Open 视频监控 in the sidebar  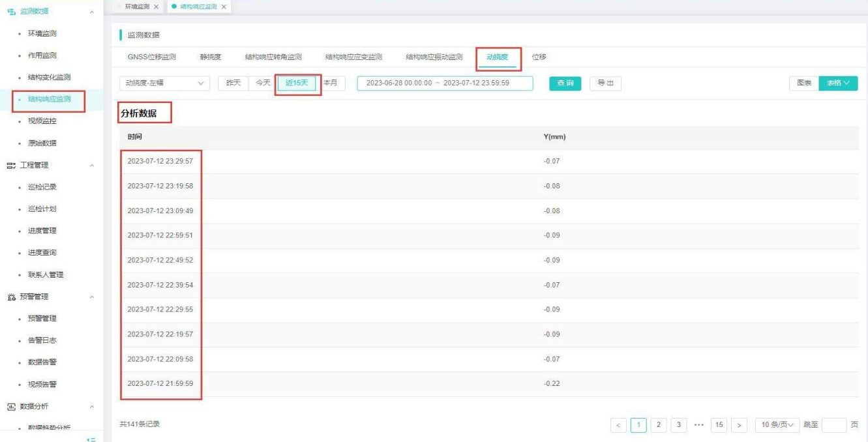point(42,121)
